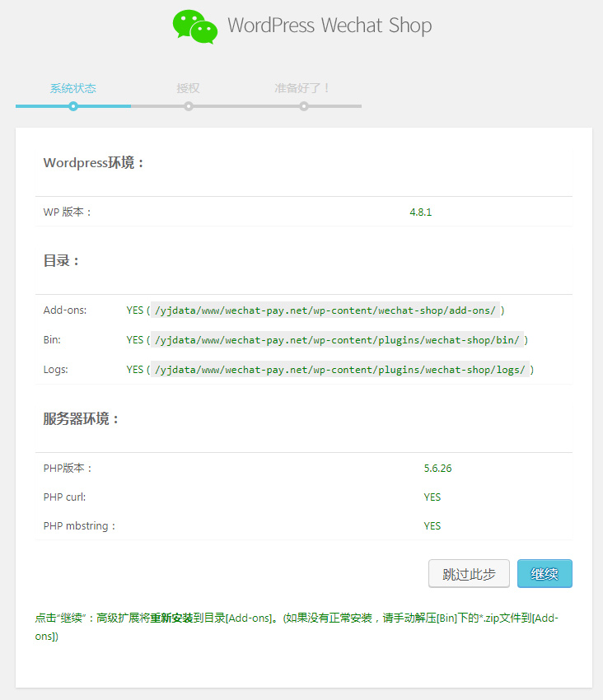Click the PHP mbstring label

click(79, 526)
